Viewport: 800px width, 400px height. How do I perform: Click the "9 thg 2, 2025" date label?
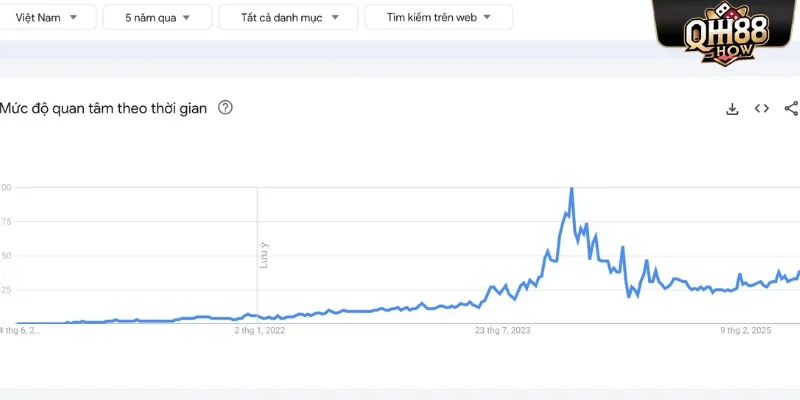pos(746,330)
